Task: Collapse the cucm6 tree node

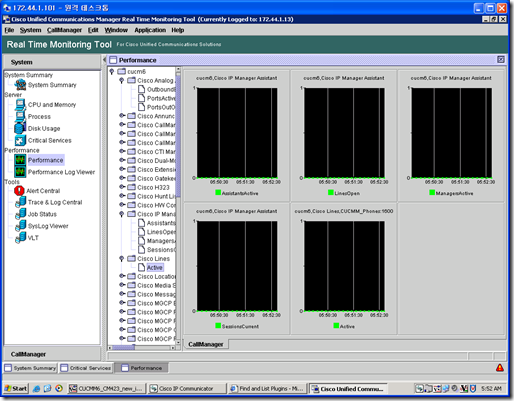Action: (x=112, y=71)
